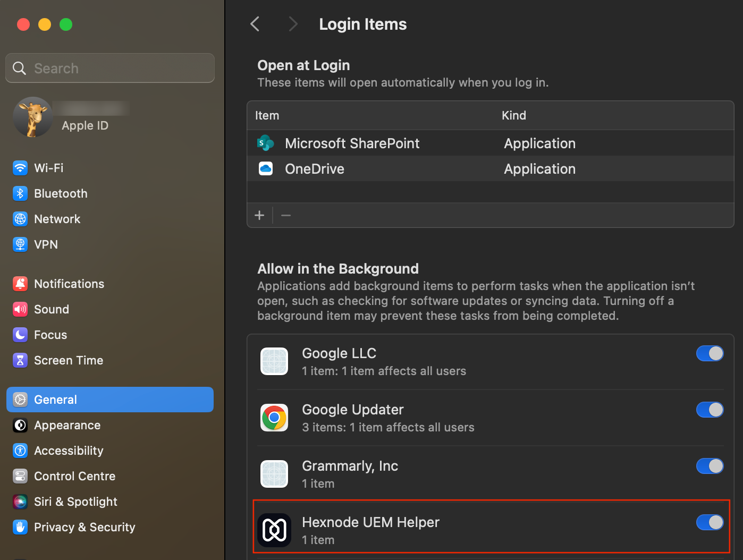Select the OneDrive login item row
The height and width of the screenshot is (560, 743).
490,168
